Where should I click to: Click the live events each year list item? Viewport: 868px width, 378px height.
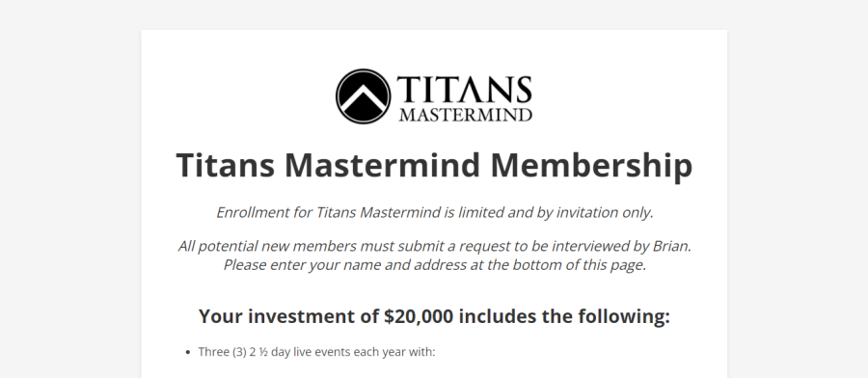coord(316,352)
